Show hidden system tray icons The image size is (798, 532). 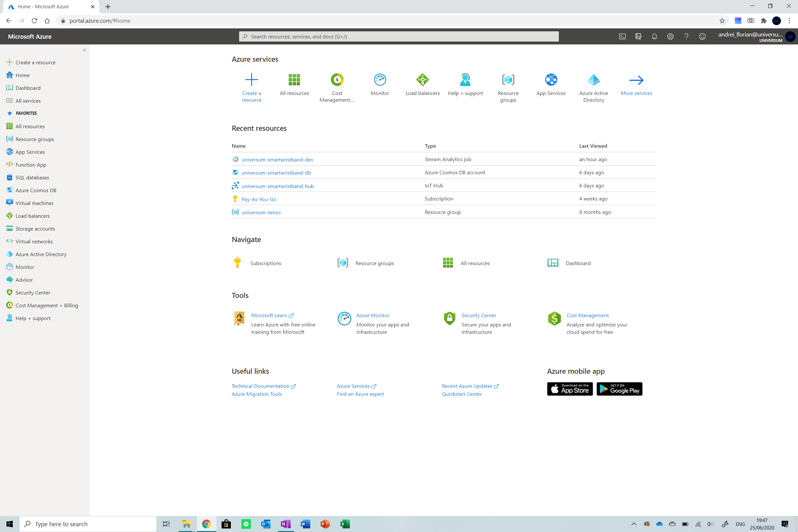[633, 524]
